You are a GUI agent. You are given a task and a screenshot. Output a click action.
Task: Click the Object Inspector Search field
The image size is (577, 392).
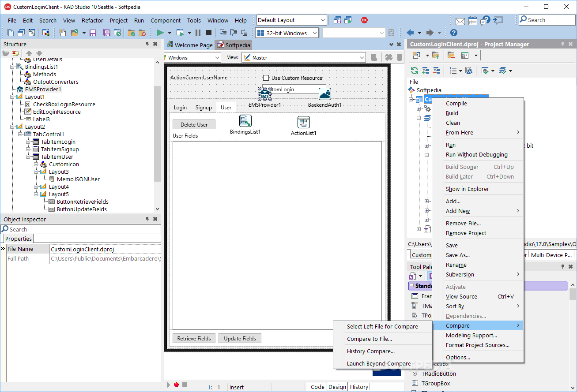(81, 229)
